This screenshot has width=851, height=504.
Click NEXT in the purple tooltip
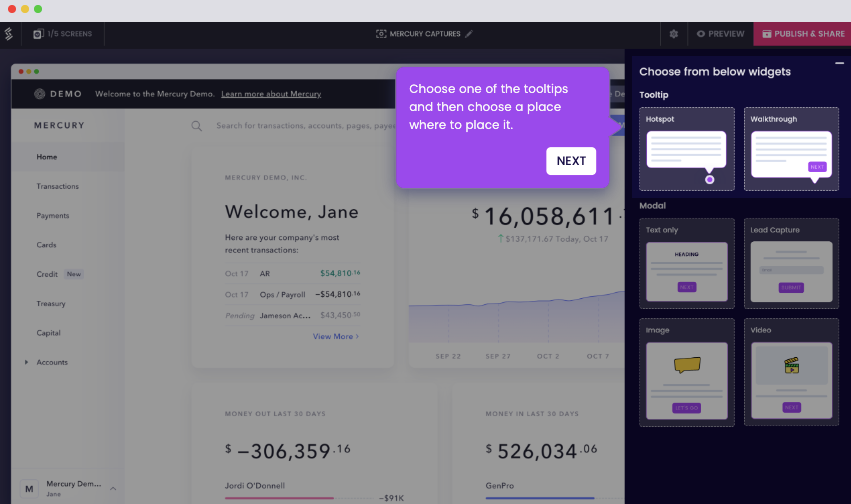571,161
